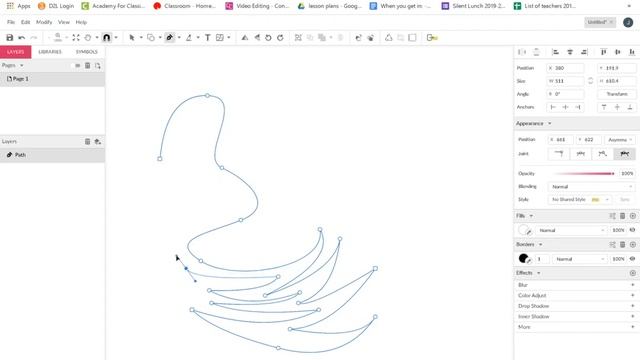Click the delete layer trash icon
The width and height of the screenshot is (640, 360).
click(x=87, y=141)
